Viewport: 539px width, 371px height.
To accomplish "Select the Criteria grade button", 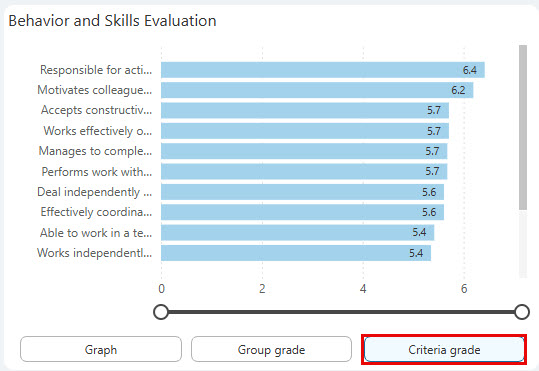I will pos(444,349).
